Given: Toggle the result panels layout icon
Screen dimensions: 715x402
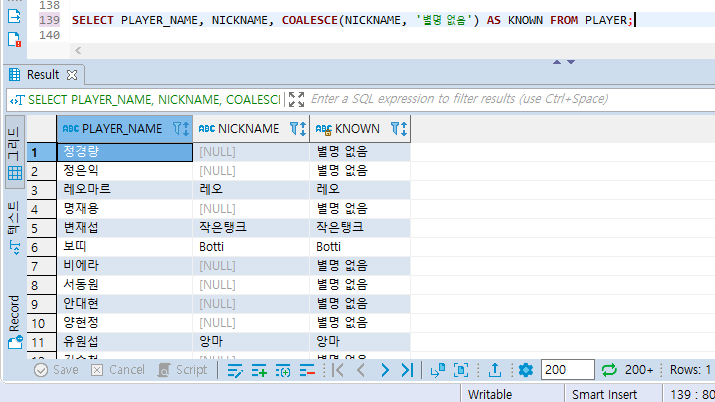Looking at the screenshot, I should click(461, 370).
